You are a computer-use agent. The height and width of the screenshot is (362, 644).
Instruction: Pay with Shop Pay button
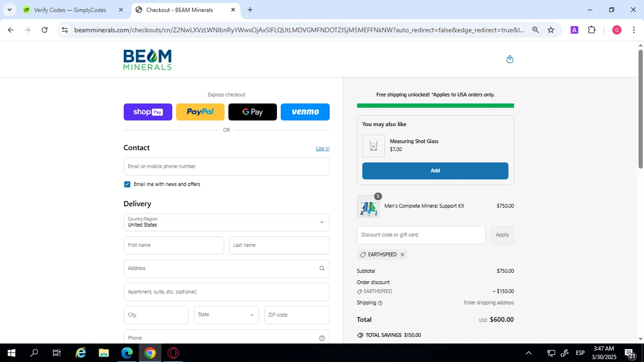click(148, 112)
